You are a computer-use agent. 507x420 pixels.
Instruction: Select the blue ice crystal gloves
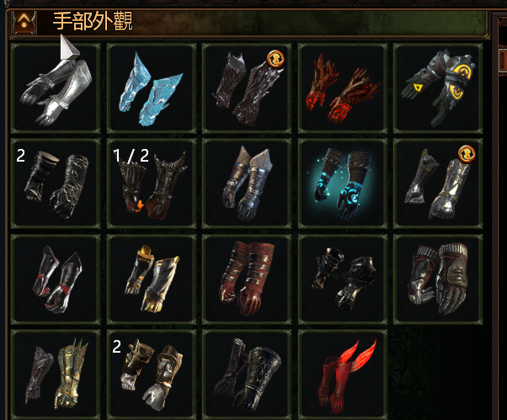click(152, 88)
